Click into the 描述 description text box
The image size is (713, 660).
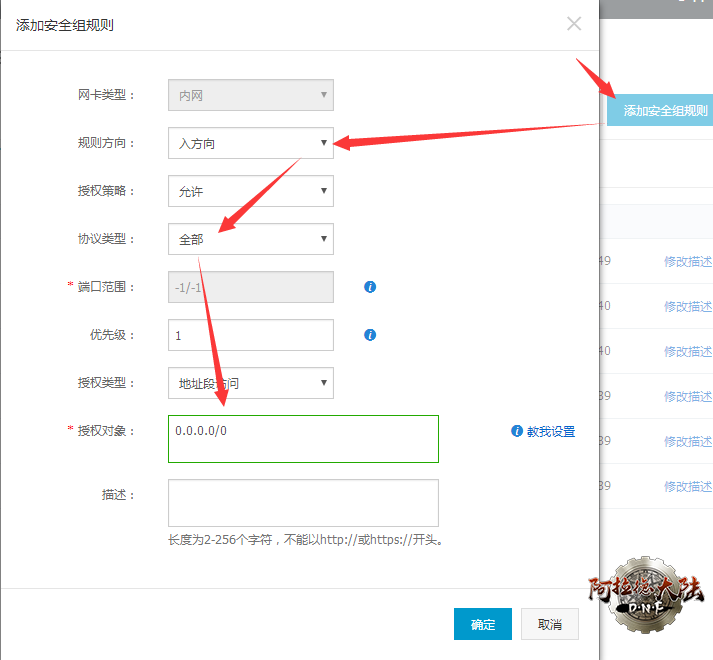tap(303, 502)
